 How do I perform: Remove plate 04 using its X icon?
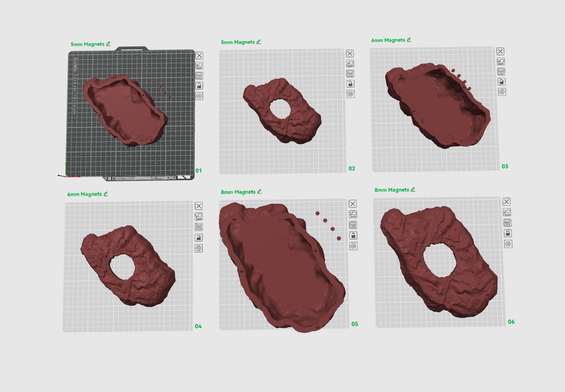[199, 206]
